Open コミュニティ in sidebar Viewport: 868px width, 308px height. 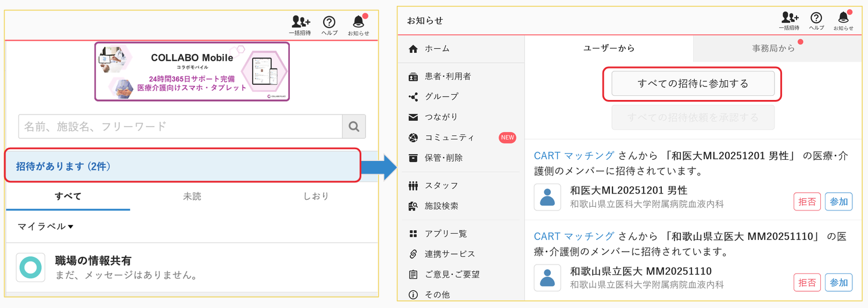click(x=449, y=138)
